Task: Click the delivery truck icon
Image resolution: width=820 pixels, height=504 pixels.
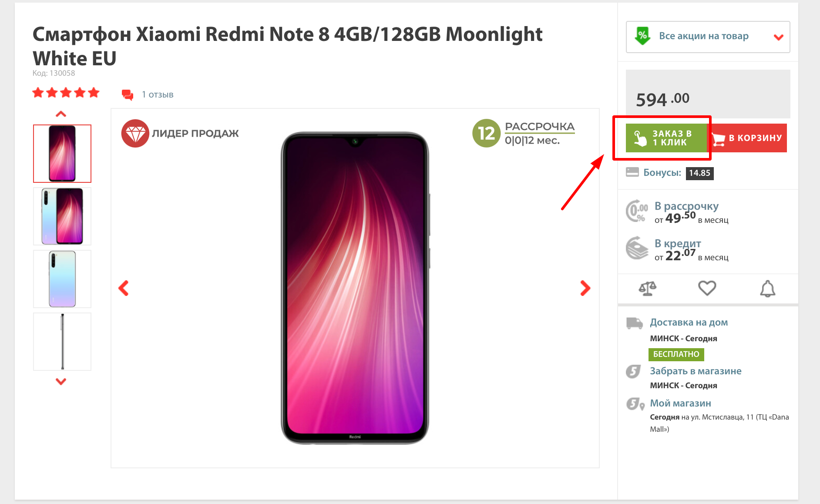Action: (x=635, y=323)
